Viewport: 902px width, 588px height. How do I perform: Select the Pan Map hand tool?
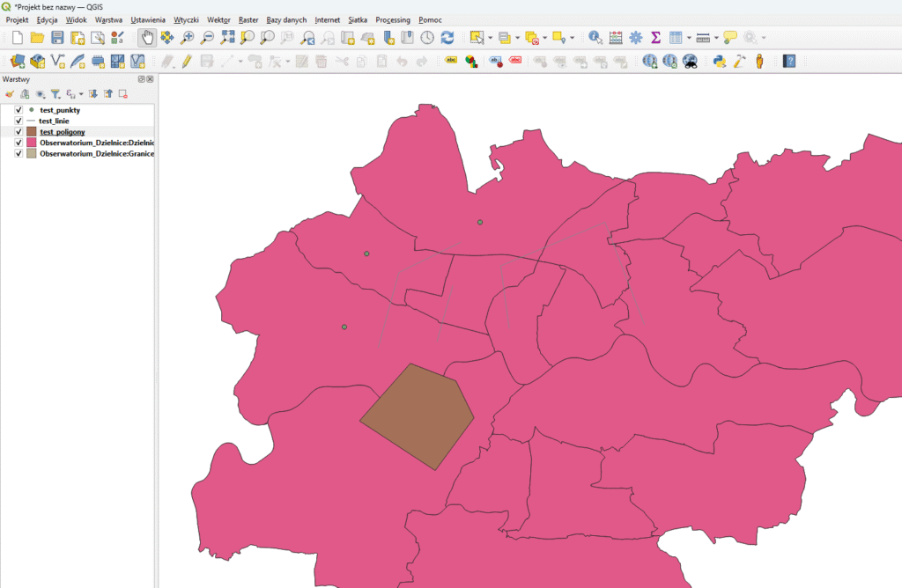[147, 38]
